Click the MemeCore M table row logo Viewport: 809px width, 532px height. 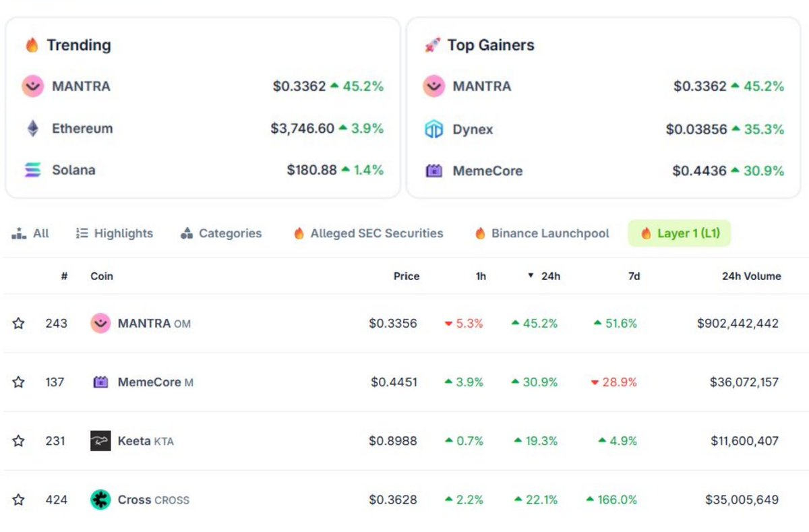coord(100,382)
